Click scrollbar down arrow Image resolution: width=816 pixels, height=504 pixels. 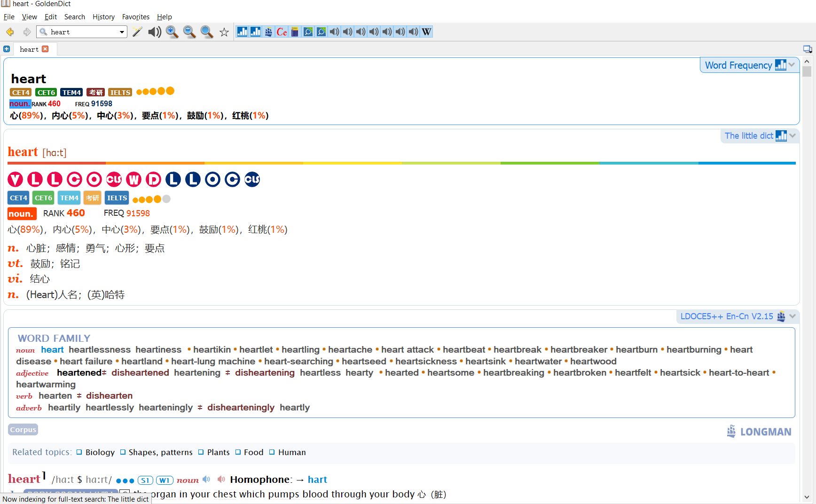(807, 497)
